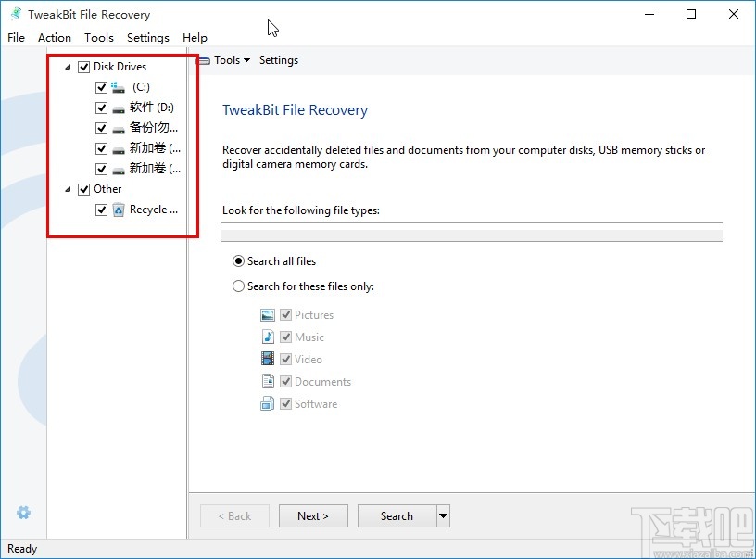This screenshot has width=756, height=559.
Task: Select the Search all files radio button
Action: pos(239,261)
